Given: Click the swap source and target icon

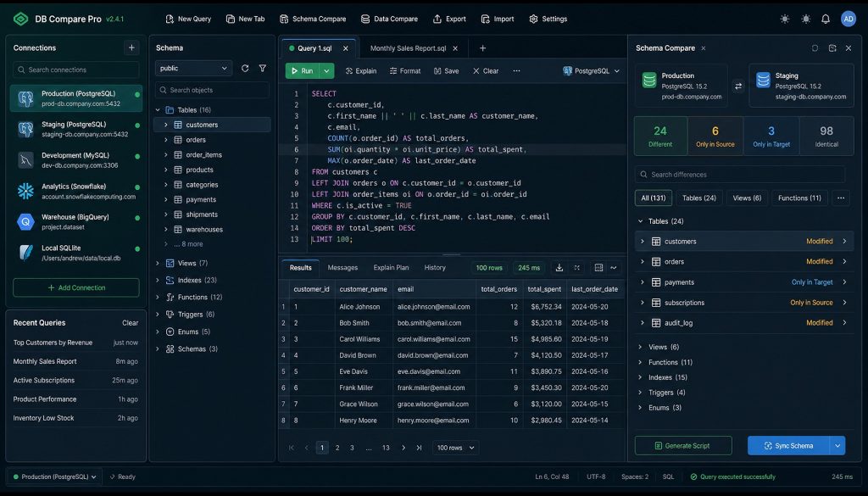Looking at the screenshot, I should 738,86.
